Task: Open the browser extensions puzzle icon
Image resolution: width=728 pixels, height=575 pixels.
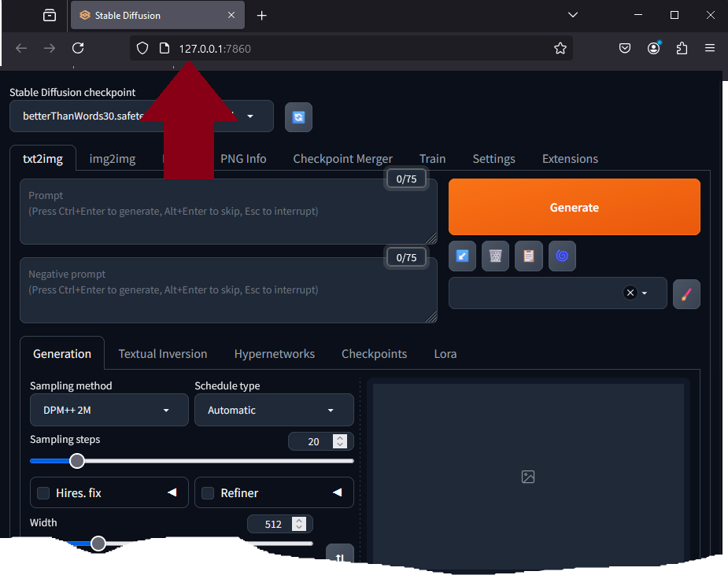Action: 682,48
